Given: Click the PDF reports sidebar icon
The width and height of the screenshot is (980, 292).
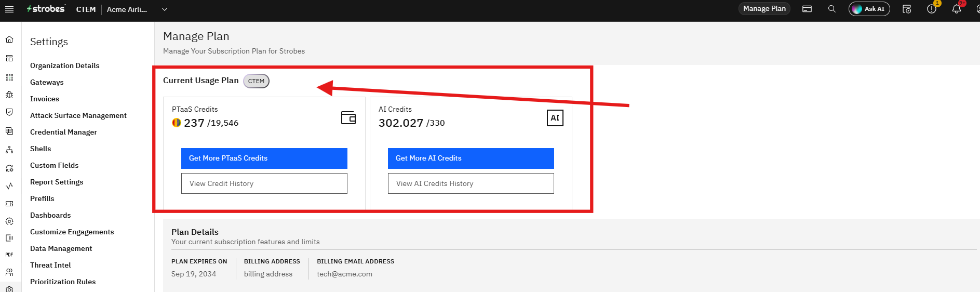Looking at the screenshot, I should pyautogui.click(x=9, y=255).
